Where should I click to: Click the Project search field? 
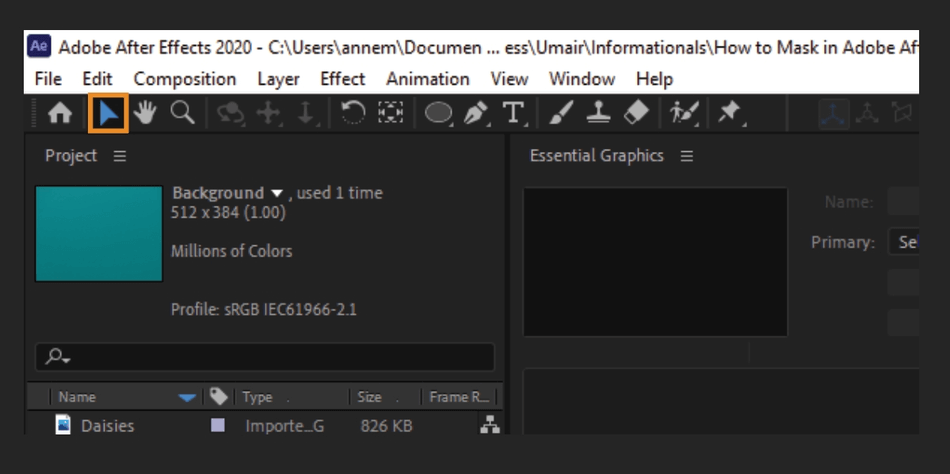(x=265, y=357)
